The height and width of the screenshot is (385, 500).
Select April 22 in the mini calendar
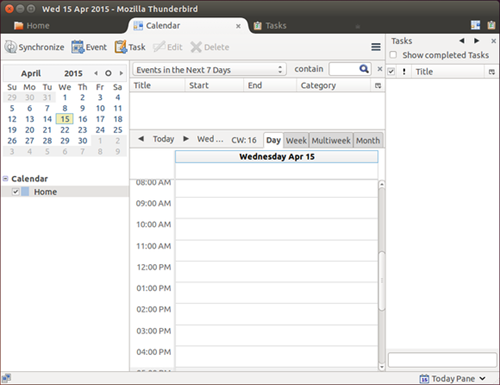pyautogui.click(x=65, y=130)
